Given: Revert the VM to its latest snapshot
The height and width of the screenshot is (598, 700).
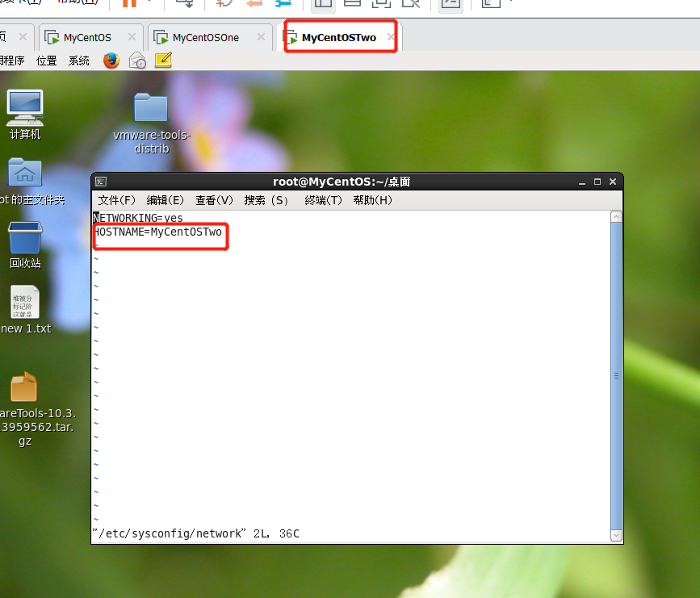Looking at the screenshot, I should tap(252, 6).
